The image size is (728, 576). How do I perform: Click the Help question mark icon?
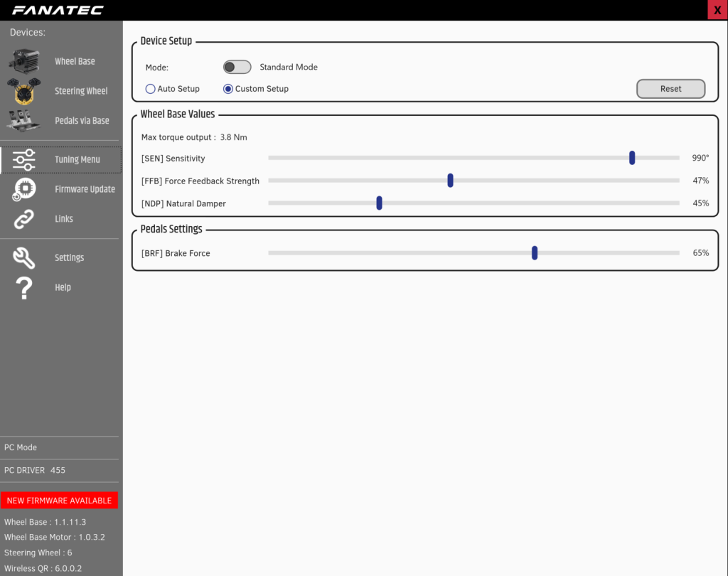pyautogui.click(x=23, y=287)
